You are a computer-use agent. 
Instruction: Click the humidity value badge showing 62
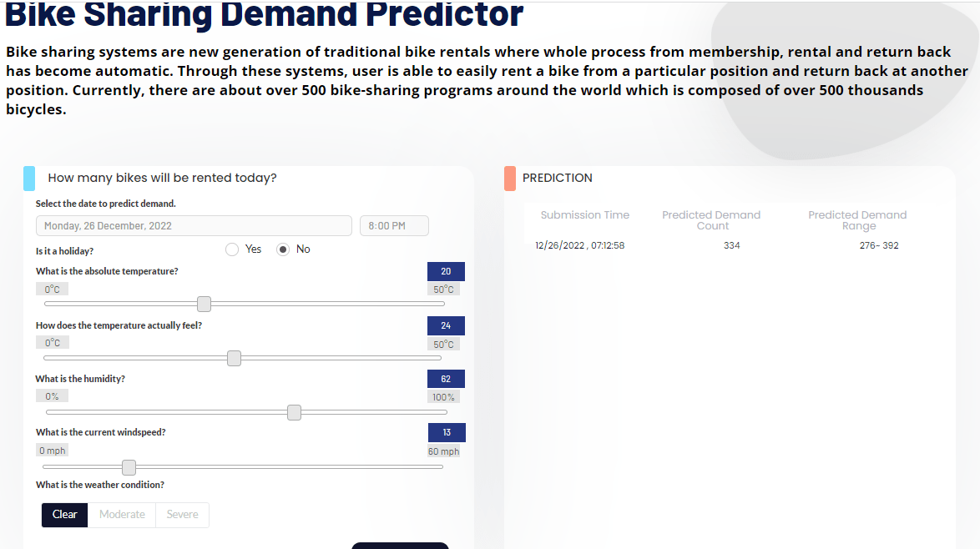tap(446, 378)
